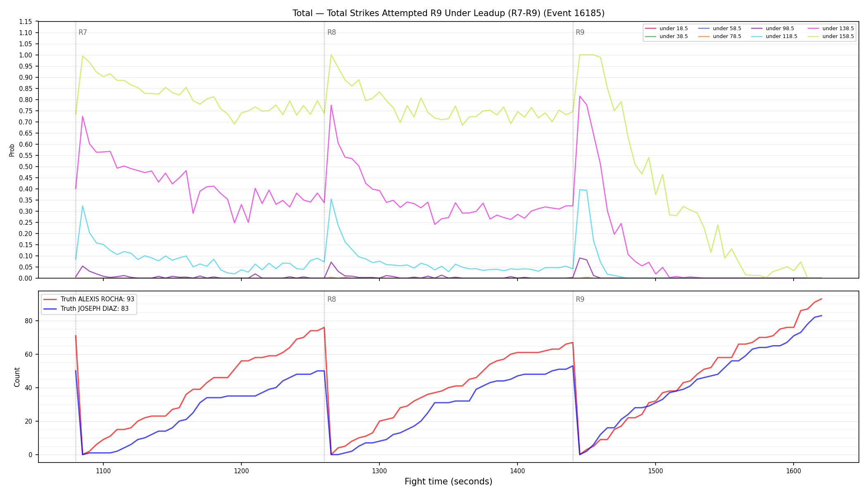
Task: Click the 20 tick on Count axis
Action: [x=29, y=422]
